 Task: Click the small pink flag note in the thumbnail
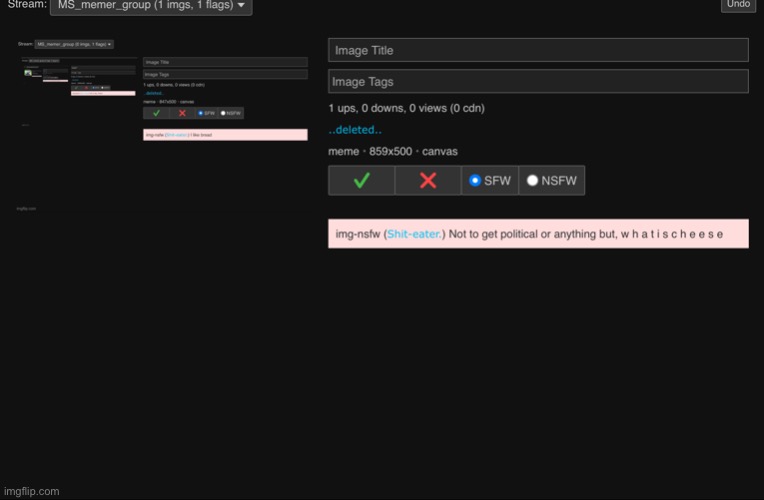(x=225, y=134)
